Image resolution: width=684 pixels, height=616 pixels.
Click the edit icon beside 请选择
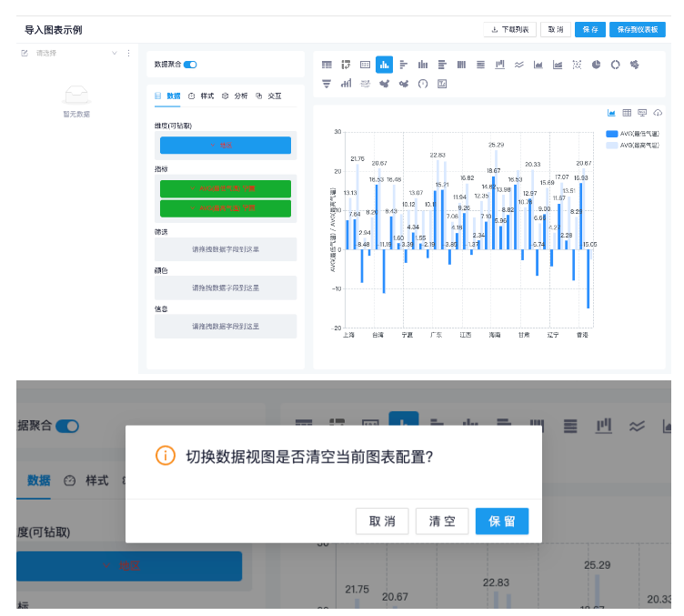pyautogui.click(x=25, y=54)
